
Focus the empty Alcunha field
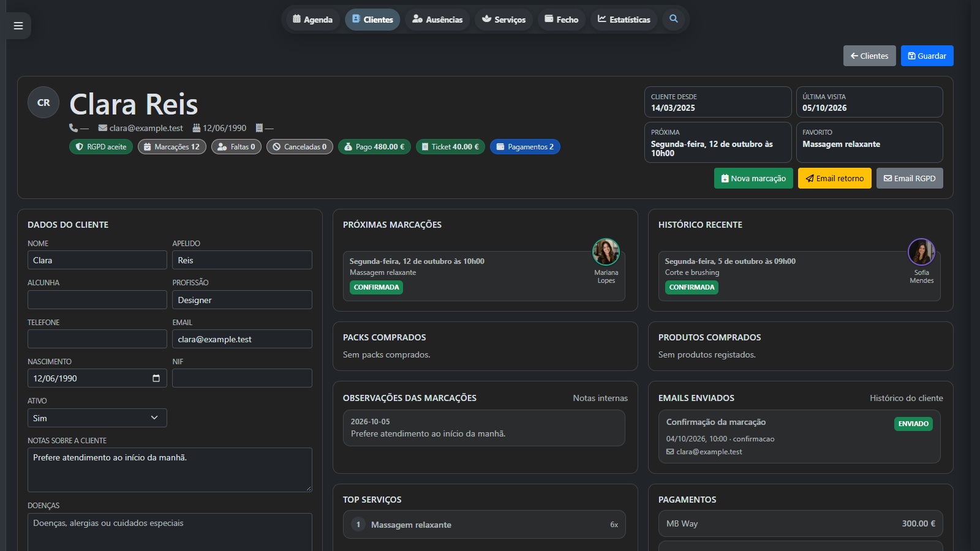click(97, 300)
